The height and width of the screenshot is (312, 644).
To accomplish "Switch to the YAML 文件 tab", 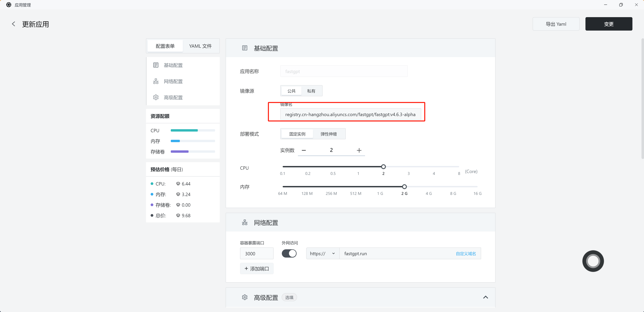I will pyautogui.click(x=200, y=46).
